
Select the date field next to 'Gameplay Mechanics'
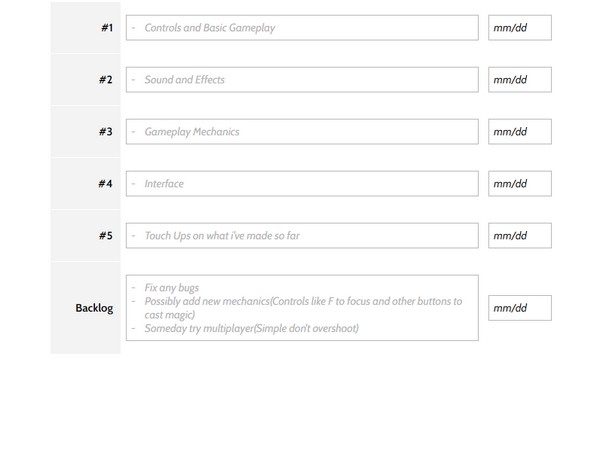[519, 132]
